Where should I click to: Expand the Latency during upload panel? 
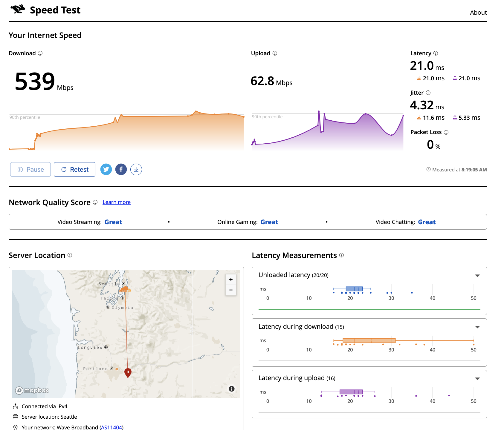tap(477, 379)
